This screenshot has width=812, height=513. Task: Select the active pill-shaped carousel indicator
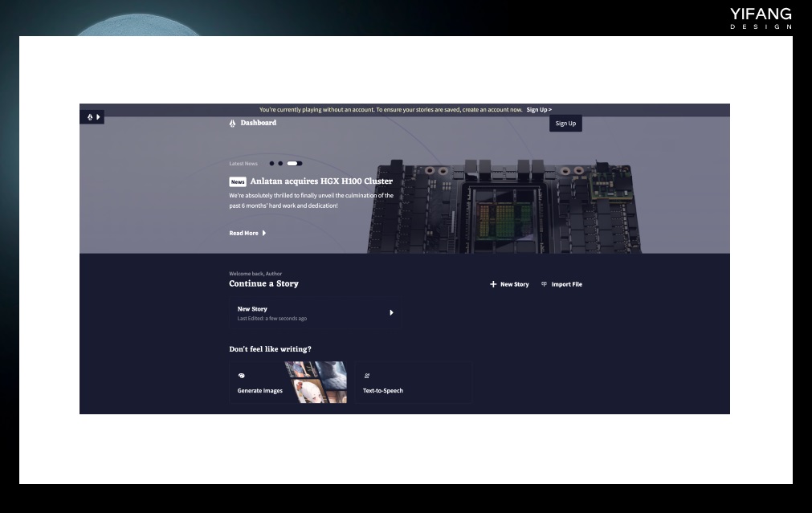(294, 164)
